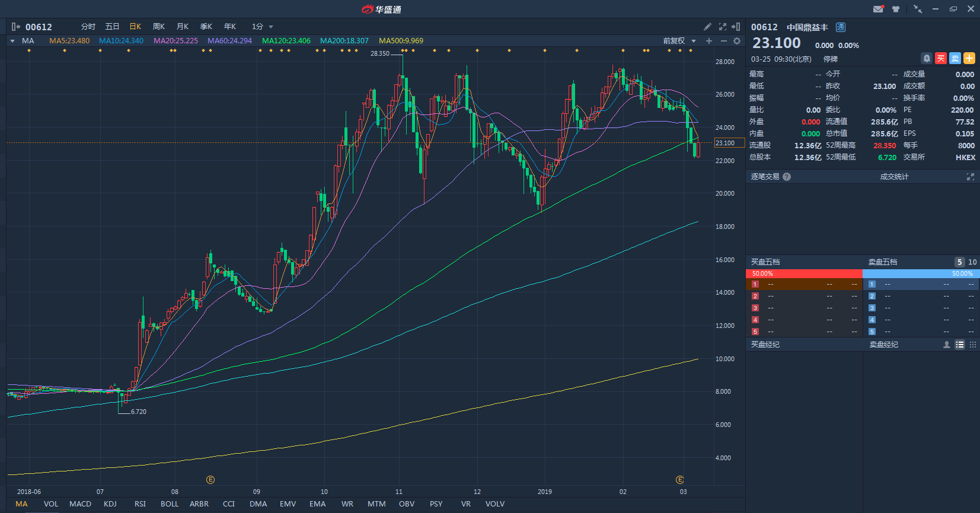980x513 pixels.
Task: Switch broker queue to list view
Action: (x=960, y=345)
